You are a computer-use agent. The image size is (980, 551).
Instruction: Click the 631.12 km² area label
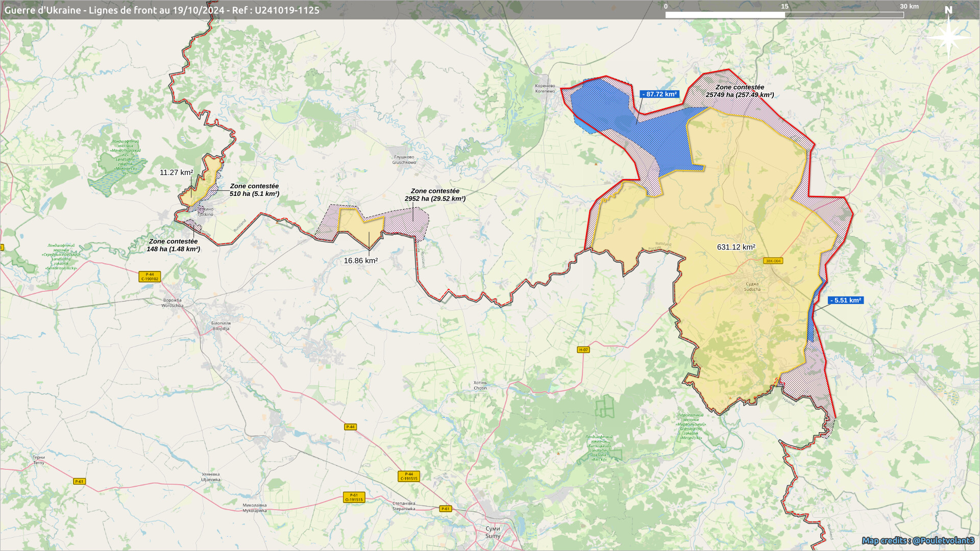[x=736, y=247]
